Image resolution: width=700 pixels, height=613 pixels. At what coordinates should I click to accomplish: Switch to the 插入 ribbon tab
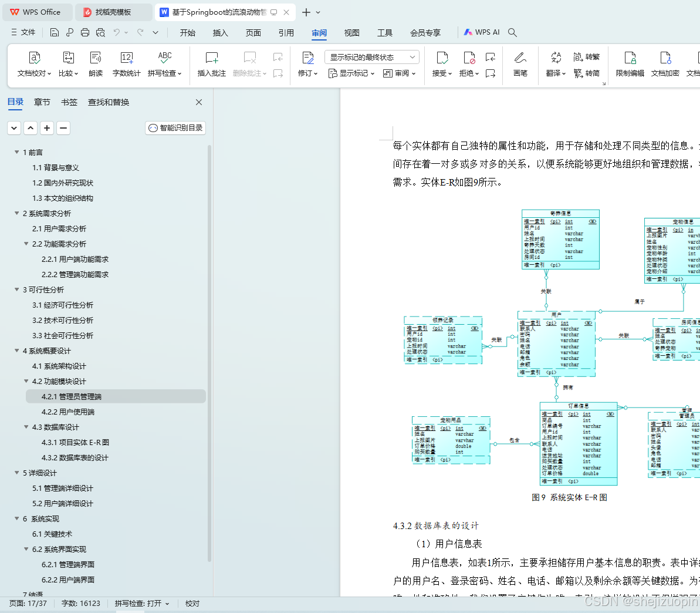coord(221,33)
